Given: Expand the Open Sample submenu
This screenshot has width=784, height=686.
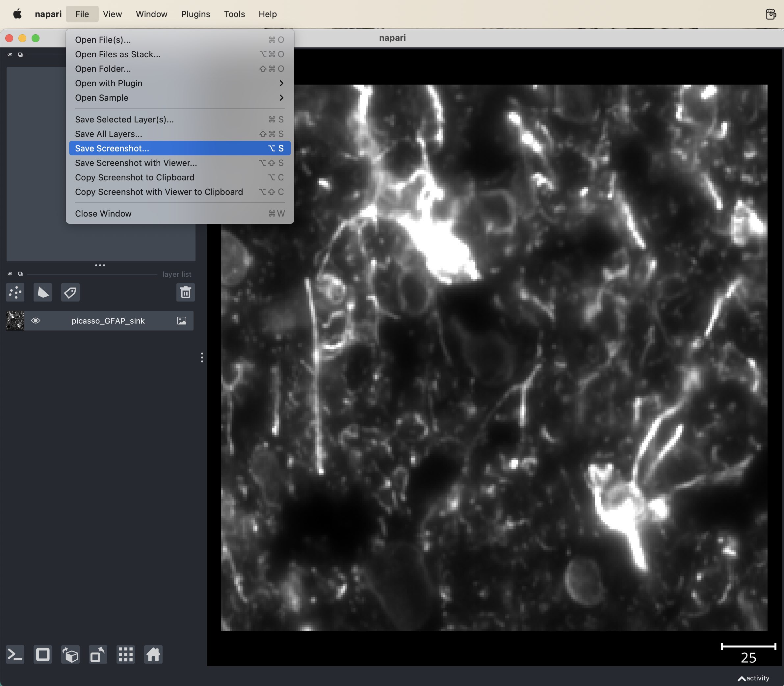Looking at the screenshot, I should 180,98.
